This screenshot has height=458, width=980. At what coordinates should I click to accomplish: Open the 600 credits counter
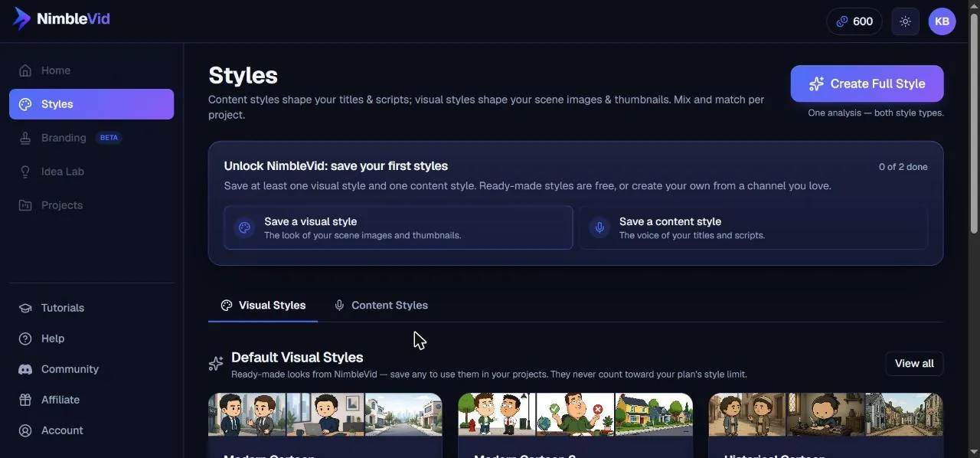854,21
